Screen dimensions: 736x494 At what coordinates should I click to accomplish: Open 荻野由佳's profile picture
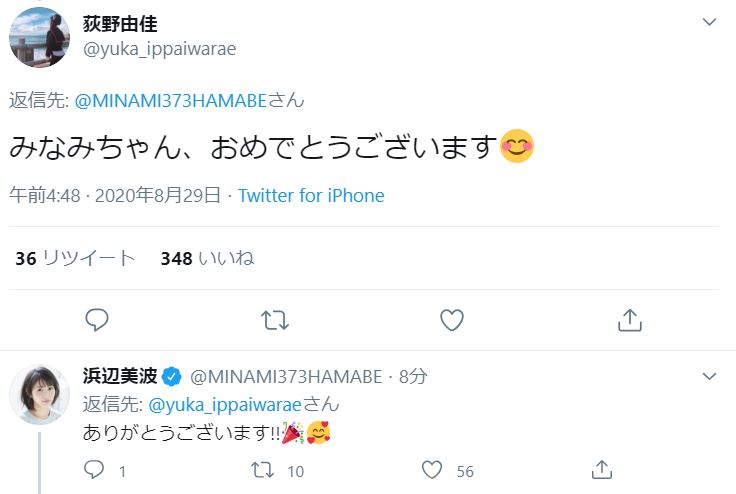(39, 37)
